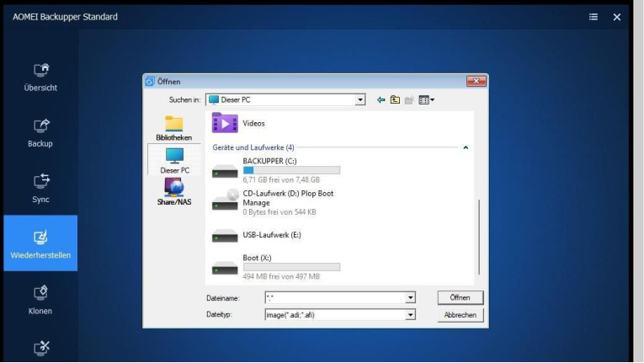Open the tools icon below Klonen

pos(41,348)
